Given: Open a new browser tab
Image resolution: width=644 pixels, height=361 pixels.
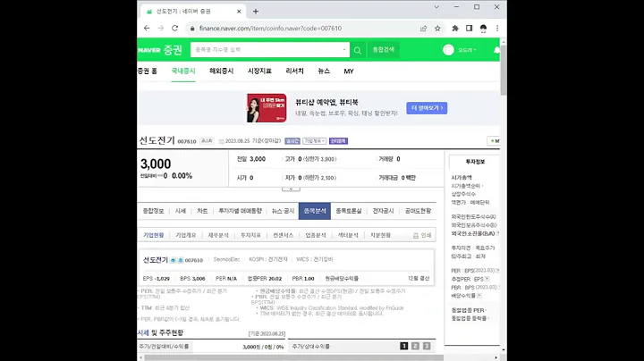Looking at the screenshot, I should (x=256, y=12).
